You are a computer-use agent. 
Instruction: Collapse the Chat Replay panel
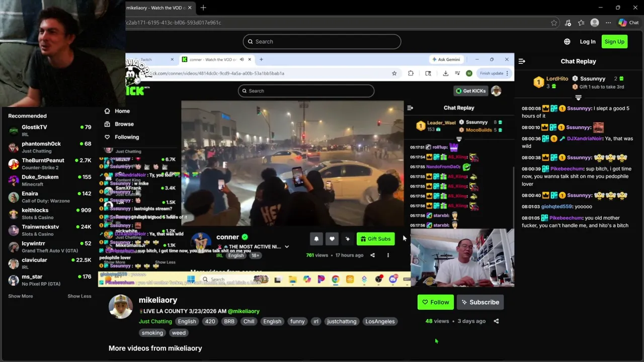522,61
